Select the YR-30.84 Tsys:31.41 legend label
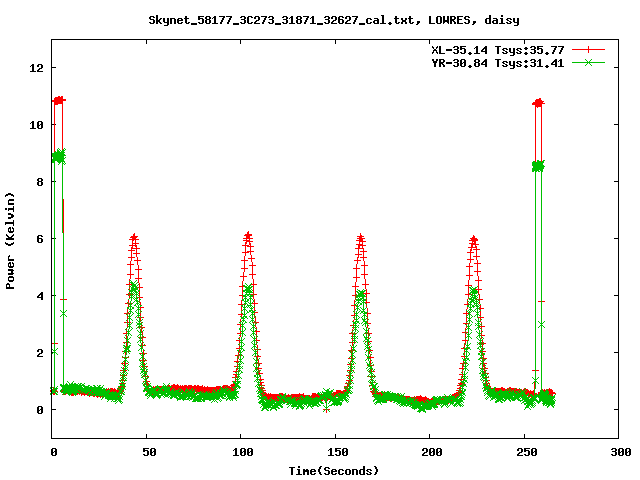Image resolution: width=640 pixels, height=480 pixels. click(x=498, y=63)
